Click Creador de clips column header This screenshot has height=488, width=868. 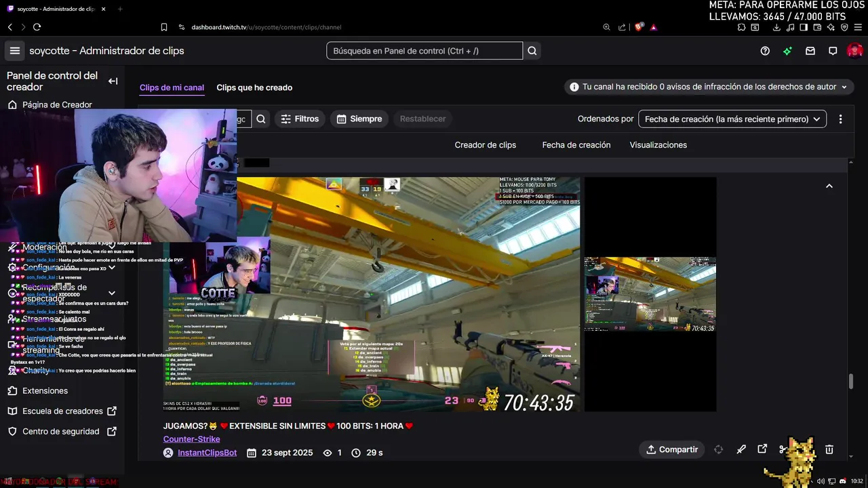pyautogui.click(x=486, y=145)
